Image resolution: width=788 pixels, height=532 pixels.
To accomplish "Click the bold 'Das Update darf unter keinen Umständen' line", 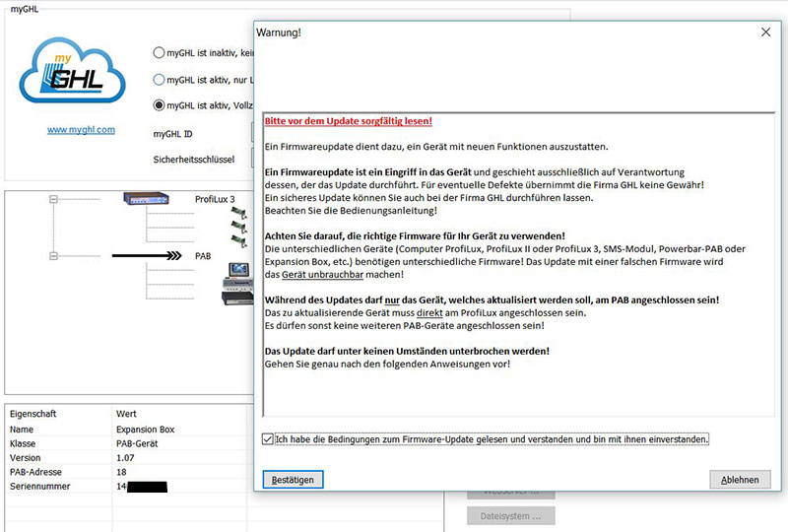I will (407, 351).
